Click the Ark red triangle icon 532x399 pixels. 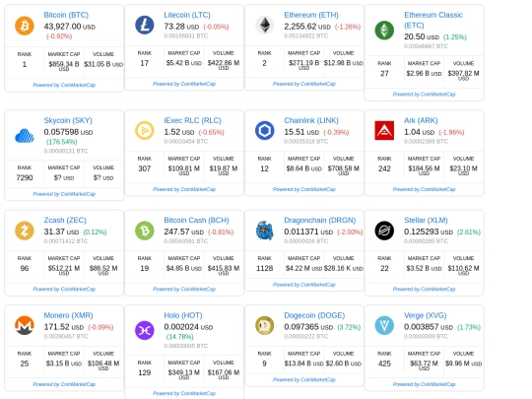pyautogui.click(x=384, y=130)
